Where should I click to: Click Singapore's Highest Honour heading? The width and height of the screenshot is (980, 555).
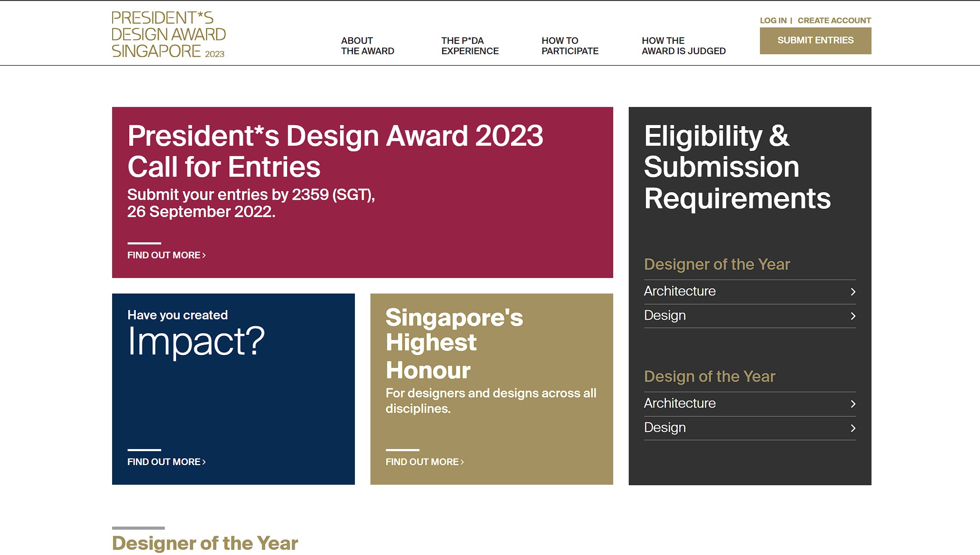(454, 344)
